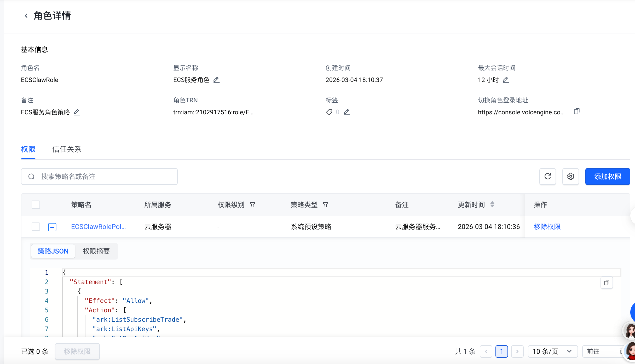This screenshot has height=364, width=635.
Task: Filter by 策略类型 column
Action: [x=326, y=205]
